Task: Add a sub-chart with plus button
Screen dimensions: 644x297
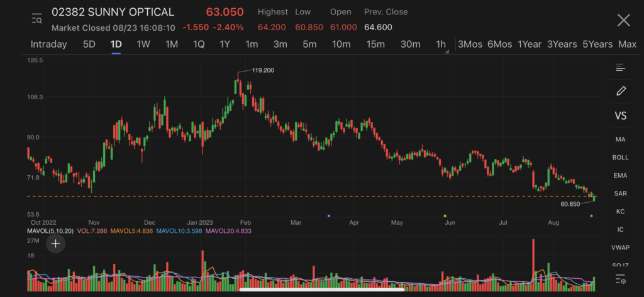Action: click(55, 244)
